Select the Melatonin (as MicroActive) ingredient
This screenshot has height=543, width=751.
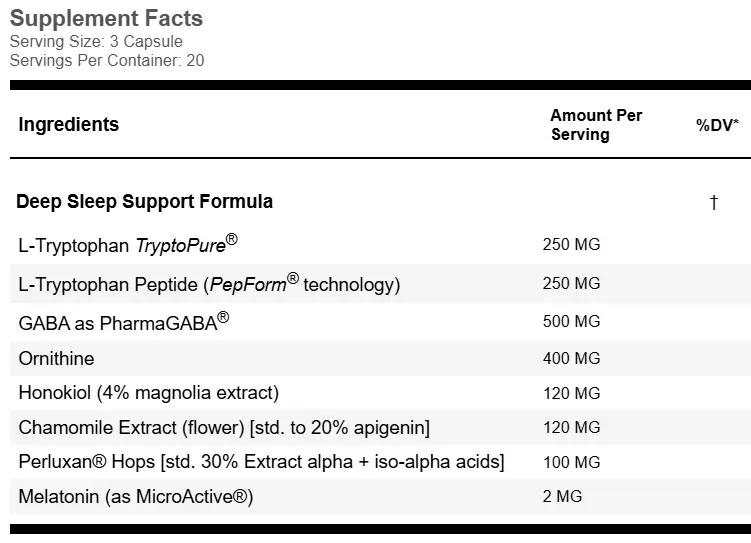[x=135, y=496]
